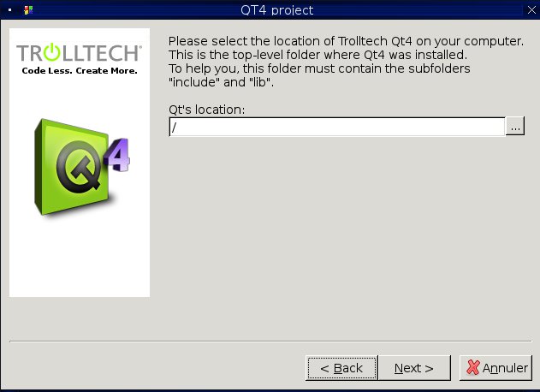Open the folder browser with the "..." button

click(x=515, y=127)
